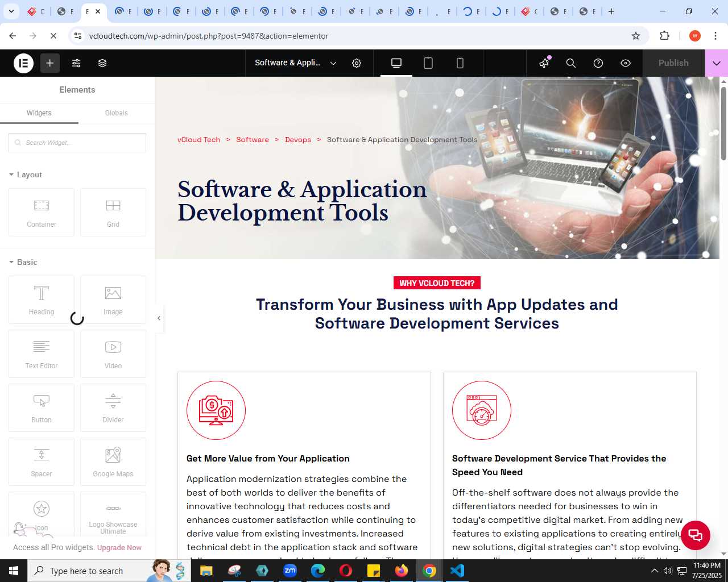Open Site Settings sliders icon
The height and width of the screenshot is (582, 728).
tap(76, 63)
